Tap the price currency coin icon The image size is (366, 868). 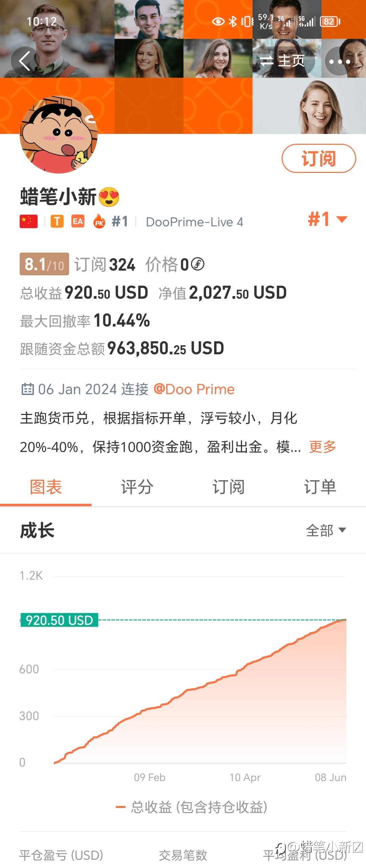tap(198, 264)
